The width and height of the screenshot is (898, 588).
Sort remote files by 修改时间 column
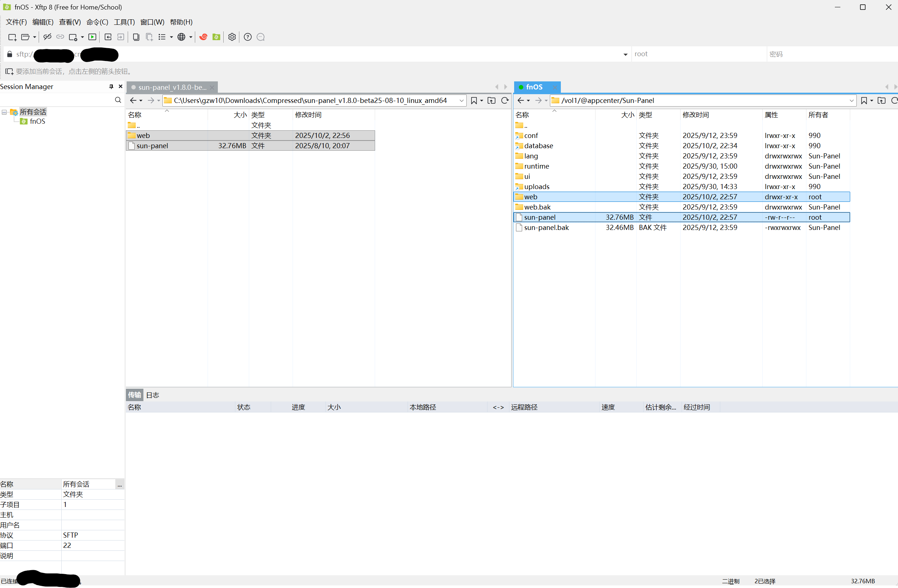[x=695, y=115]
